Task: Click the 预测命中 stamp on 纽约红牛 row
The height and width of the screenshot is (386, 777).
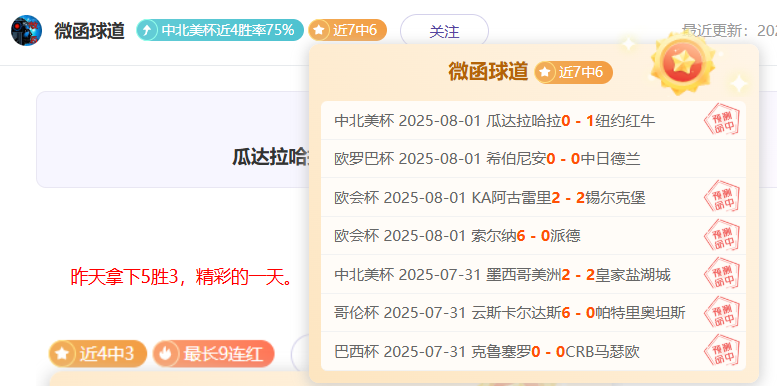Action: point(722,120)
